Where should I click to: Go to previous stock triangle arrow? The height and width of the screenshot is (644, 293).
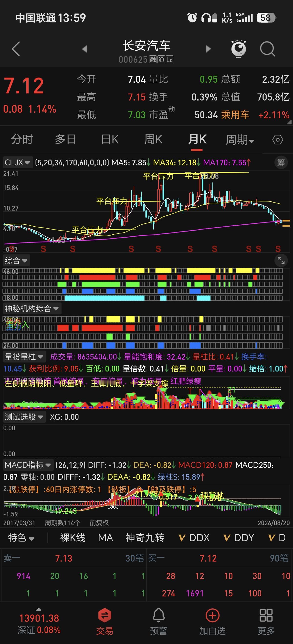84,49
